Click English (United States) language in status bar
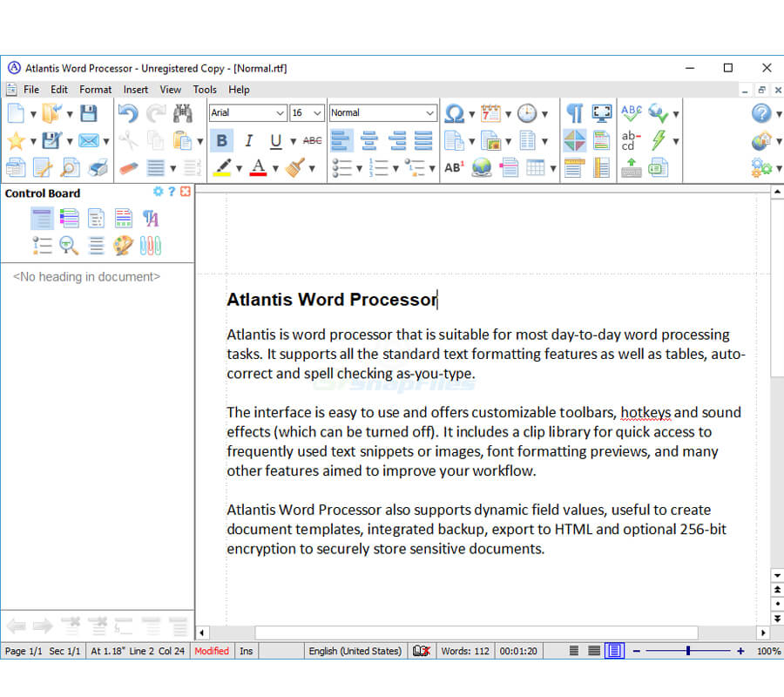The image size is (784, 697). [x=355, y=651]
